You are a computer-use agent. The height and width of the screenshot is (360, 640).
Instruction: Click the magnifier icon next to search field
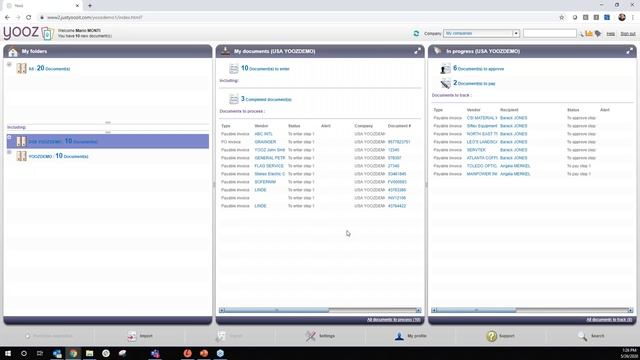coord(581,34)
